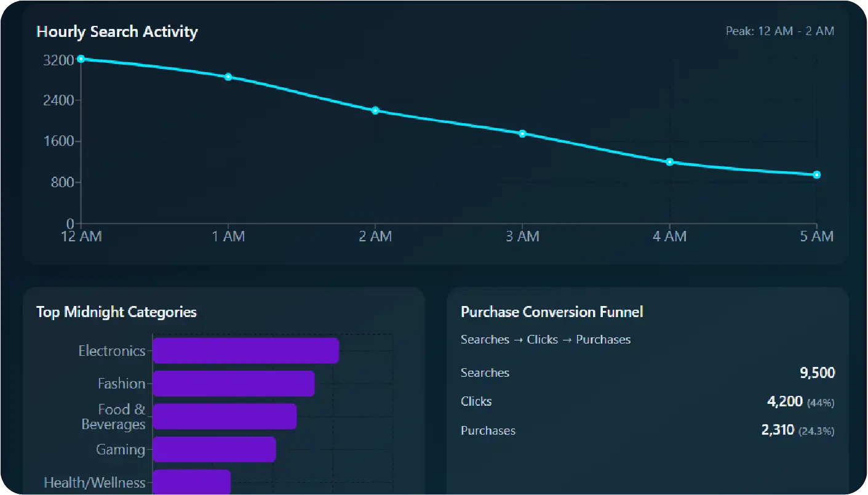
Task: Click the Hourly Search Activity title
Action: click(117, 32)
